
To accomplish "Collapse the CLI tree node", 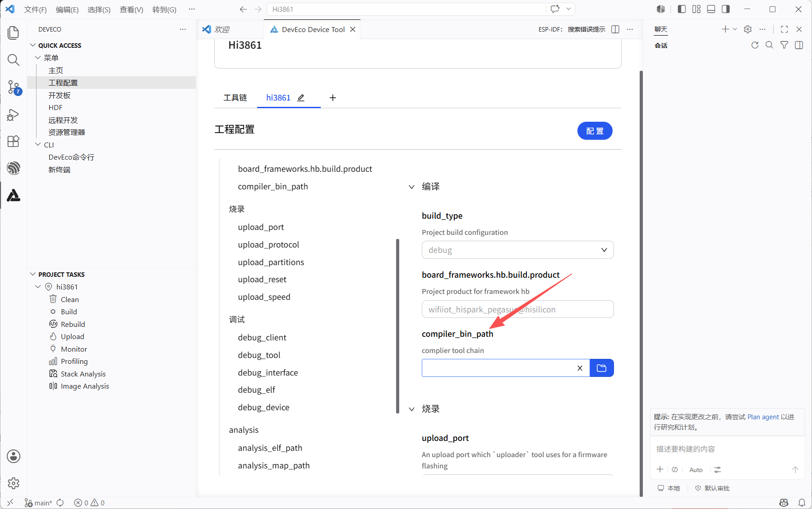I will pos(38,145).
